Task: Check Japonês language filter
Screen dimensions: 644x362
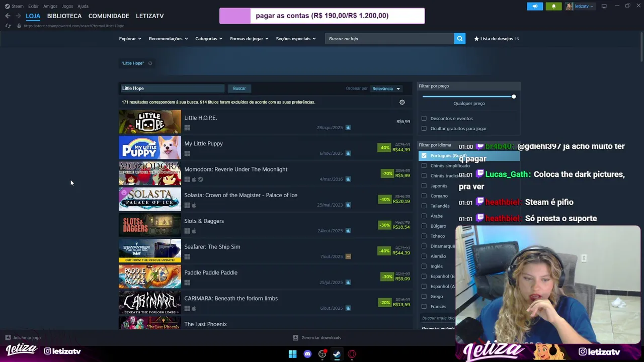Action: (424, 186)
